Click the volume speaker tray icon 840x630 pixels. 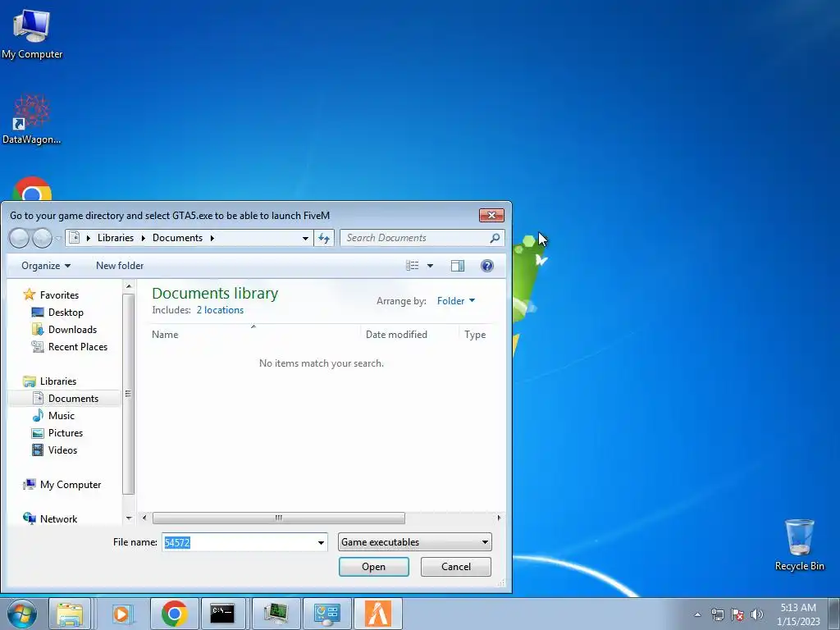click(x=757, y=614)
